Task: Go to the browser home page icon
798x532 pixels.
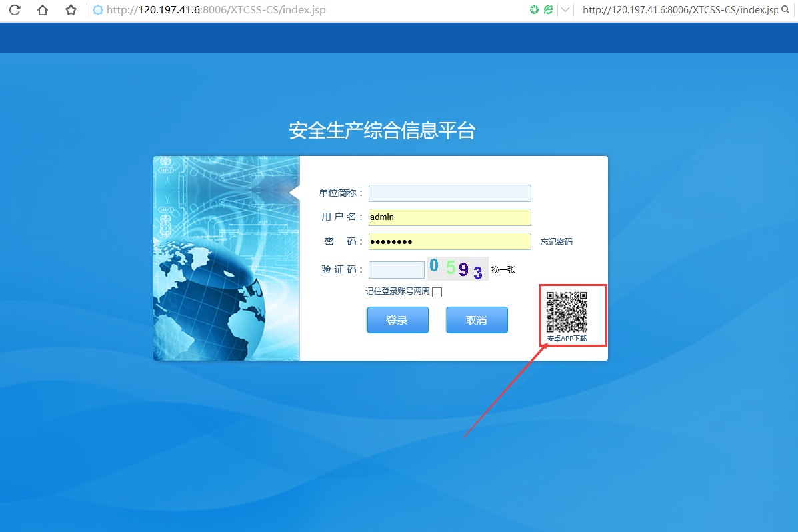Action: pyautogui.click(x=43, y=10)
